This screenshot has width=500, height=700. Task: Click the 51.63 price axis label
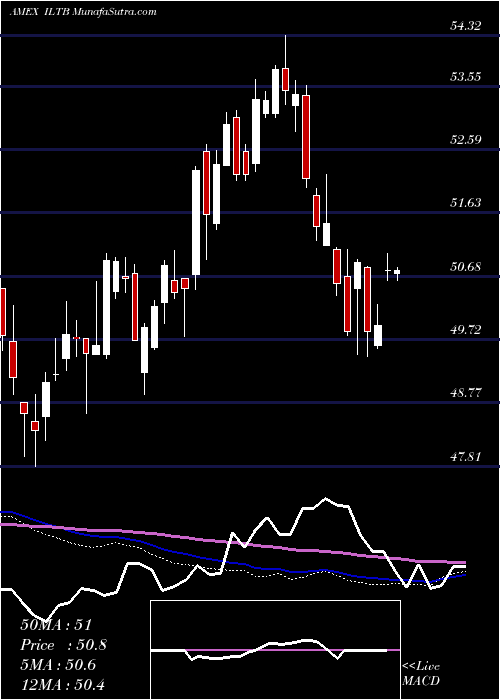pos(466,203)
